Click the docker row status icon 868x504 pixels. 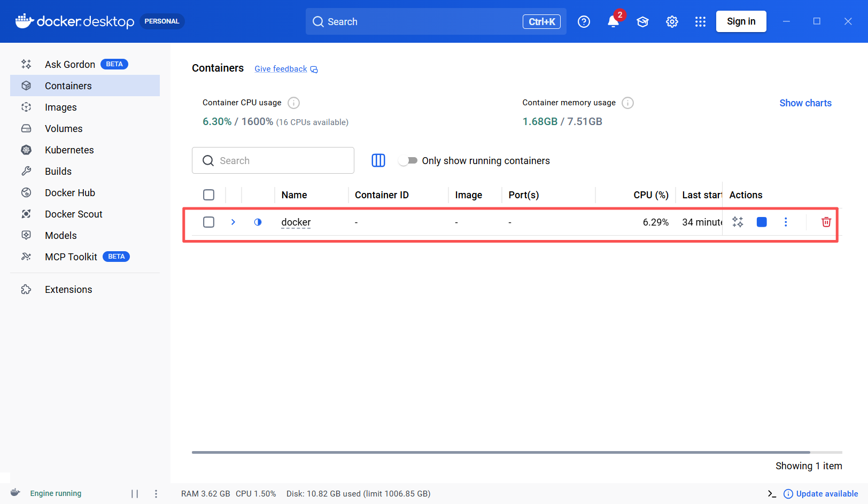point(258,222)
